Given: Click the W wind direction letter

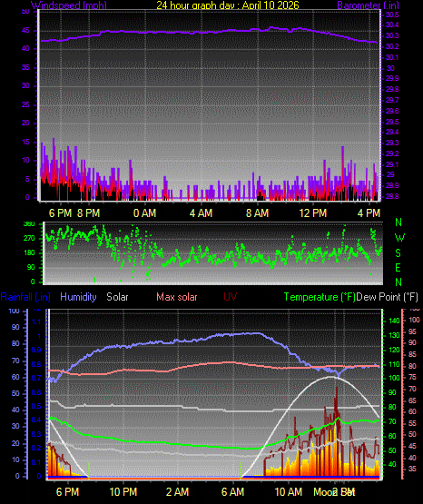Looking at the screenshot, I should pos(399,238).
